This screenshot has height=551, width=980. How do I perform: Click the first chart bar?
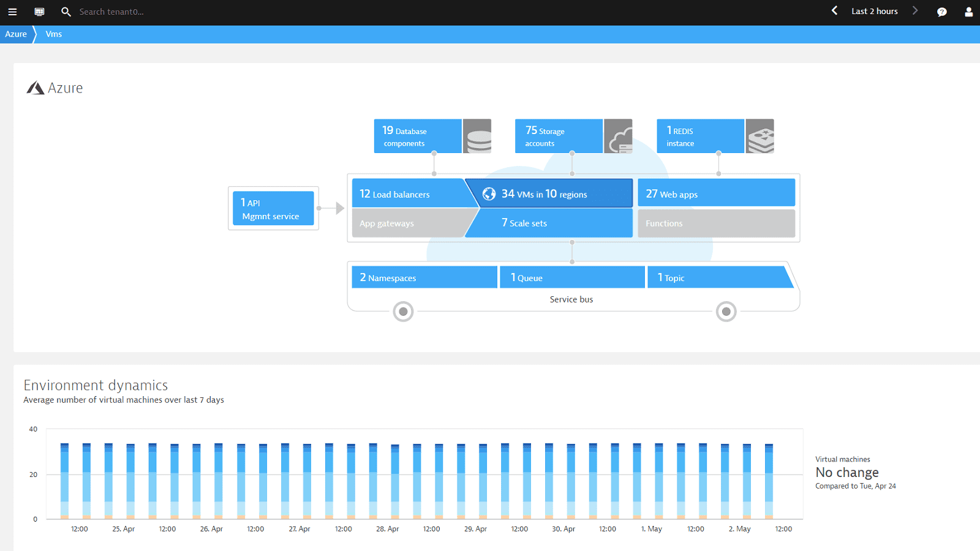point(64,481)
